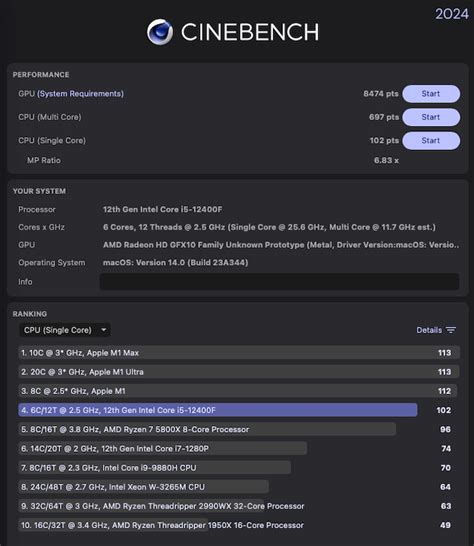The height and width of the screenshot is (546, 474).
Task: Select the Threadripper 2990WX ranking row
Action: [239, 506]
